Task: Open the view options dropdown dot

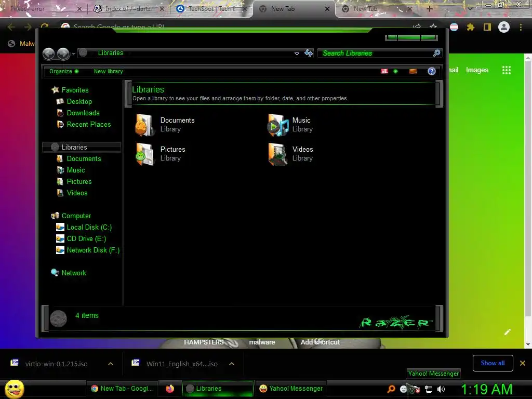Action: tap(395, 71)
